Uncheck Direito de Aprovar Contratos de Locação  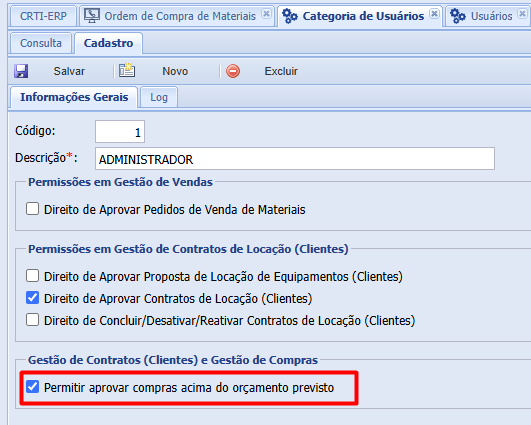(33, 298)
